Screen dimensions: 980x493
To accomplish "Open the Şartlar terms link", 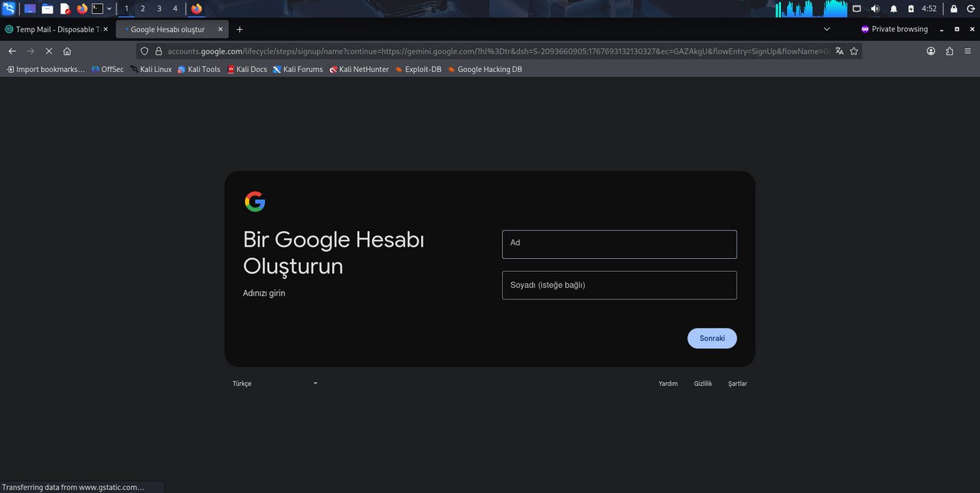I will (x=737, y=384).
